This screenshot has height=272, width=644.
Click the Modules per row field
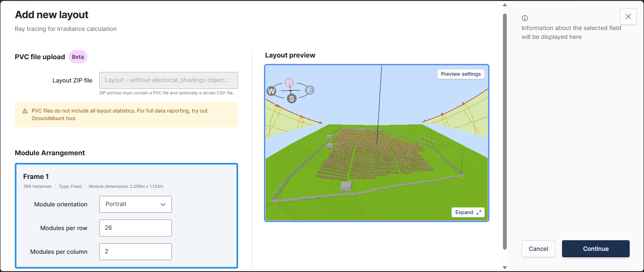point(135,228)
